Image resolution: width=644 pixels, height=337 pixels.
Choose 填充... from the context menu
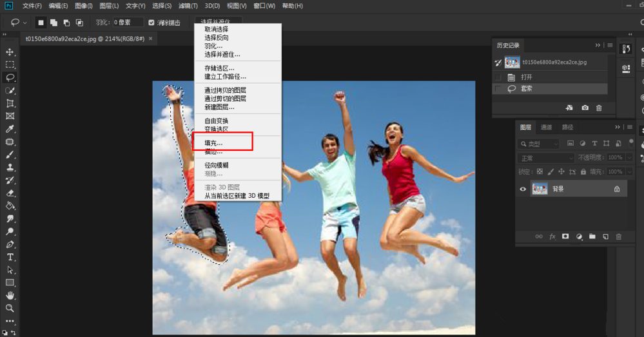214,143
